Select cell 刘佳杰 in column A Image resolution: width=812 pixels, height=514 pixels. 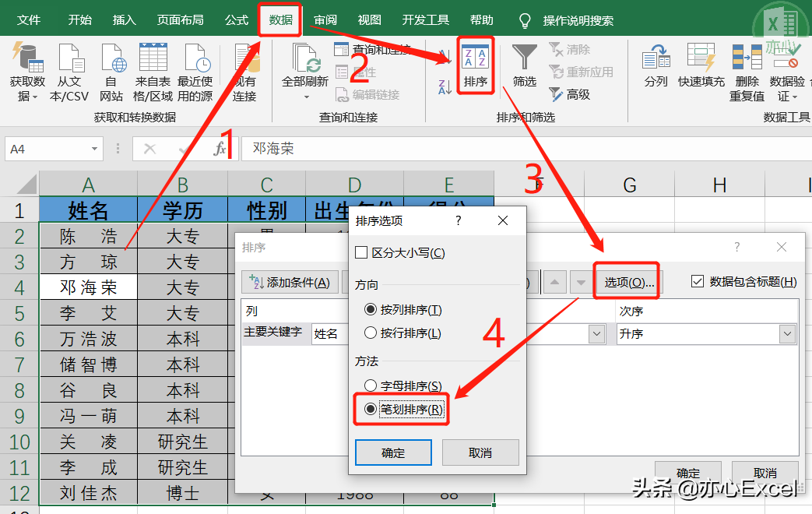coord(88,493)
